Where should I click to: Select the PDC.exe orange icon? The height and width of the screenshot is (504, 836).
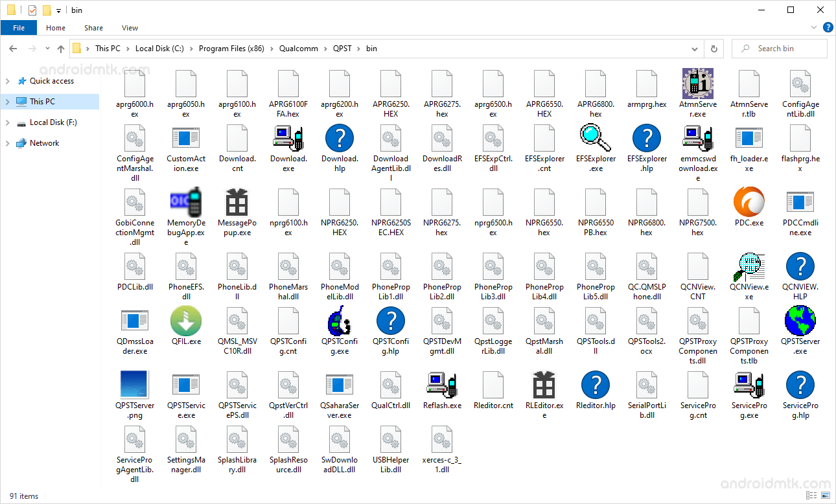coord(749,203)
